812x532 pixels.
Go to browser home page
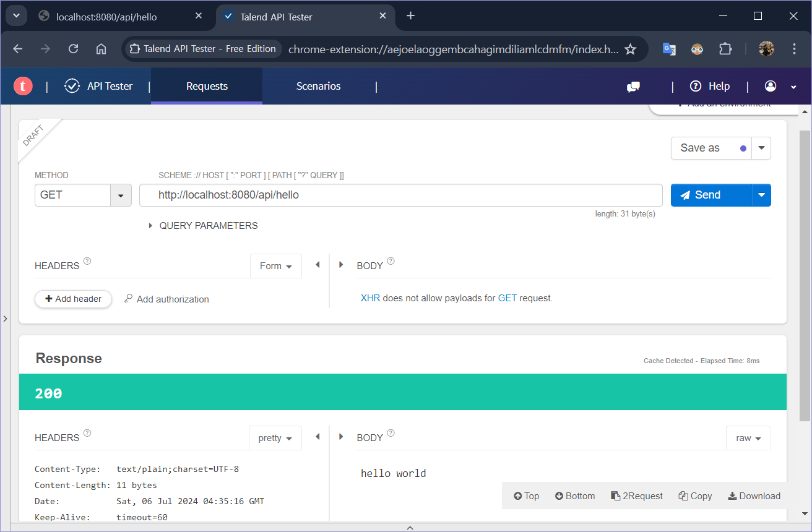pos(101,49)
